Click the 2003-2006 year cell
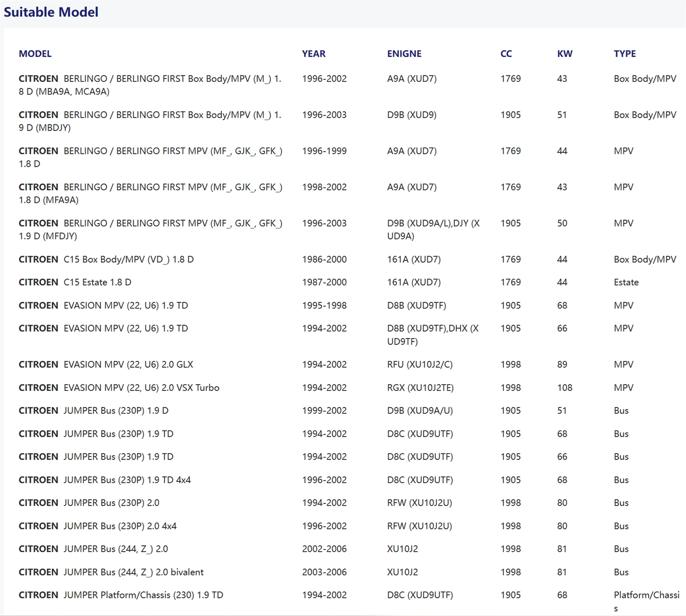Screen dimensions: 686x616 point(325,572)
